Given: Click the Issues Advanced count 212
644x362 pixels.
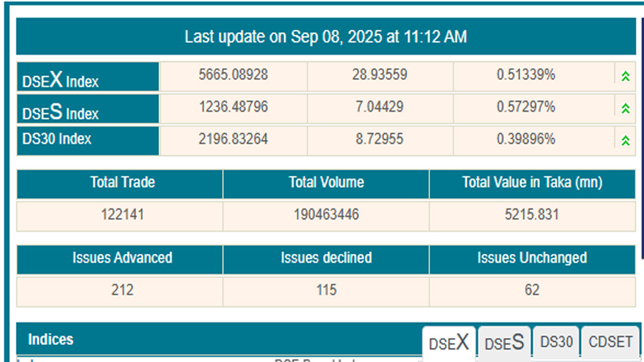Looking at the screenshot, I should 122,290.
